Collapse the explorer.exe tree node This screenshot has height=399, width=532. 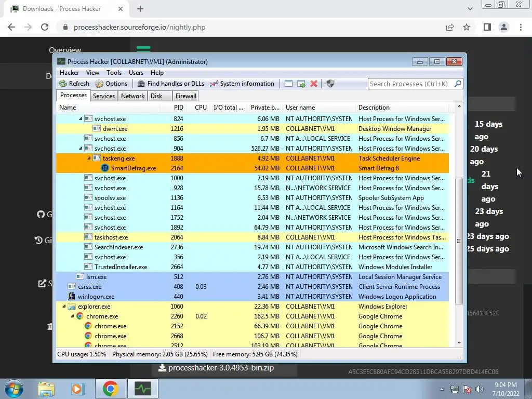coord(64,307)
